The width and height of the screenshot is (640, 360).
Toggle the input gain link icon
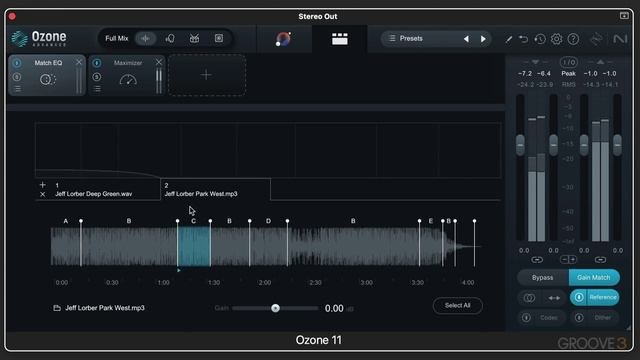pyautogui.click(x=537, y=260)
